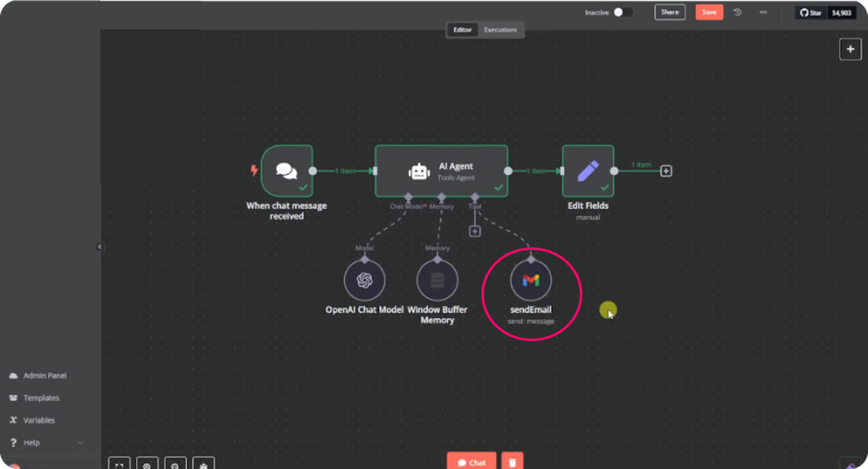Click the 1 item label after Edit Fields
868x469 pixels.
641,165
